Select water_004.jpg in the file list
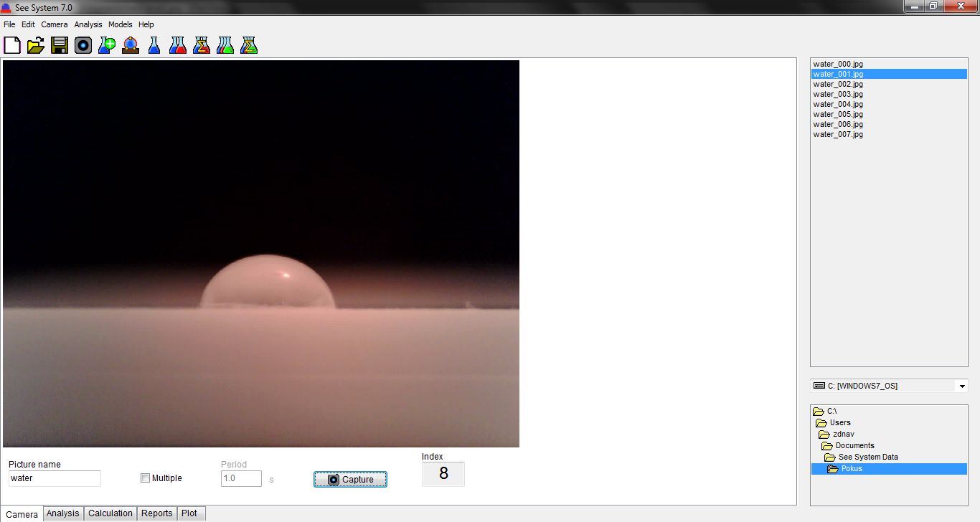This screenshot has height=522, width=980. point(838,104)
